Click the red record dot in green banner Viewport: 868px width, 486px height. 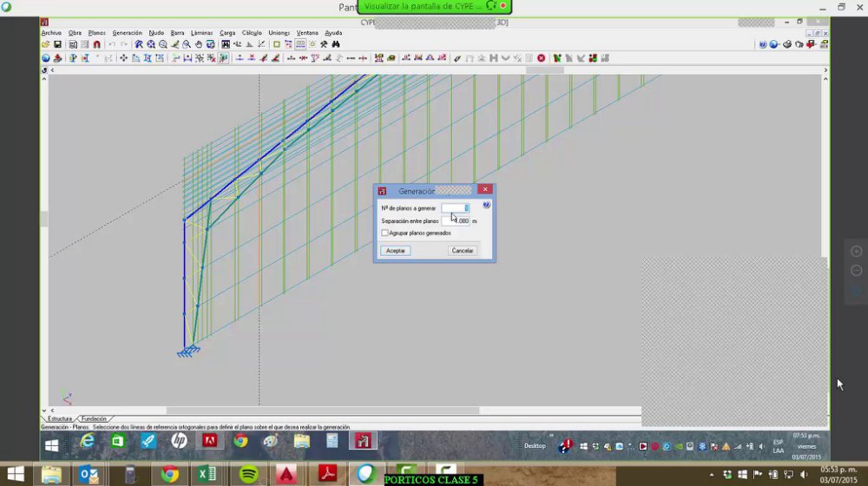point(503,5)
